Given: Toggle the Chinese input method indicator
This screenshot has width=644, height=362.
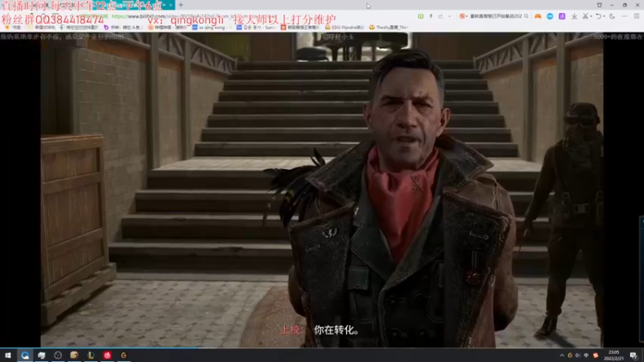Looking at the screenshot, I should (x=587, y=356).
